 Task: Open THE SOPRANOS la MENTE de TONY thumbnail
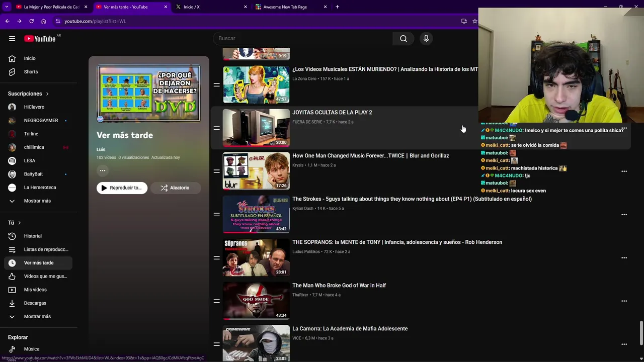click(x=256, y=257)
